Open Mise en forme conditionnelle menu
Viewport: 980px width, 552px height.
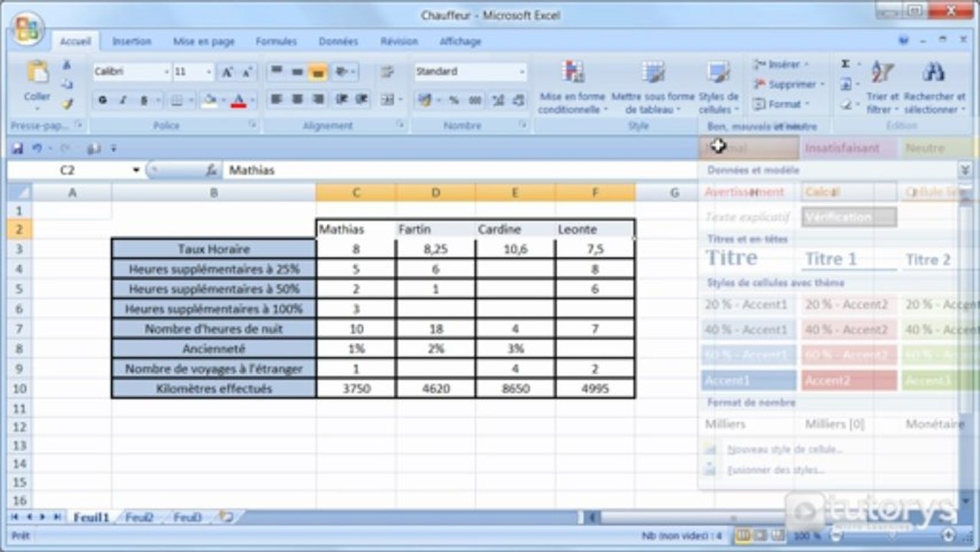point(572,87)
